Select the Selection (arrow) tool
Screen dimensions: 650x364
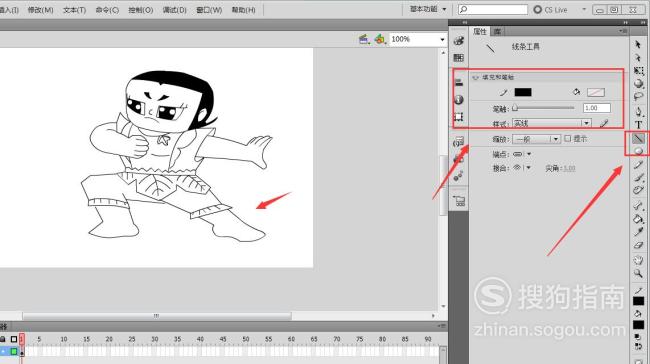(x=638, y=44)
